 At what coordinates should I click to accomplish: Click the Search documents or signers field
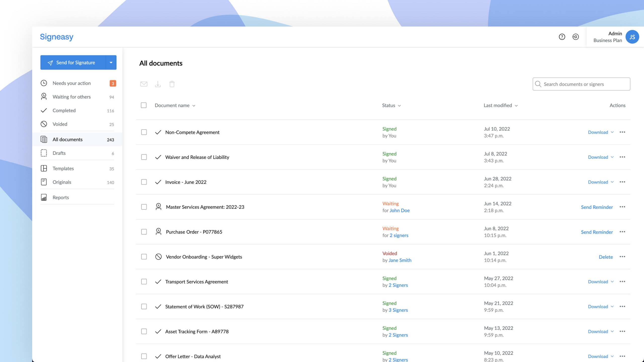(x=581, y=84)
